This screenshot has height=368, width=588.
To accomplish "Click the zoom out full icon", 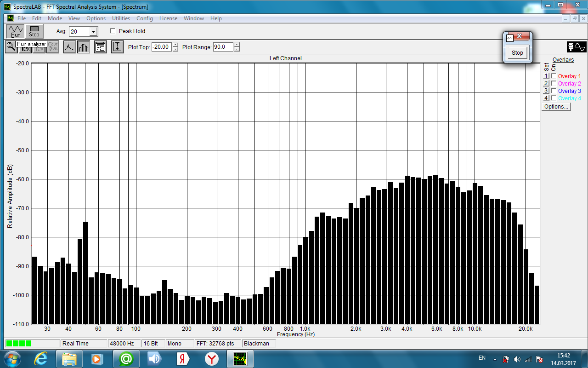I will (x=53, y=47).
